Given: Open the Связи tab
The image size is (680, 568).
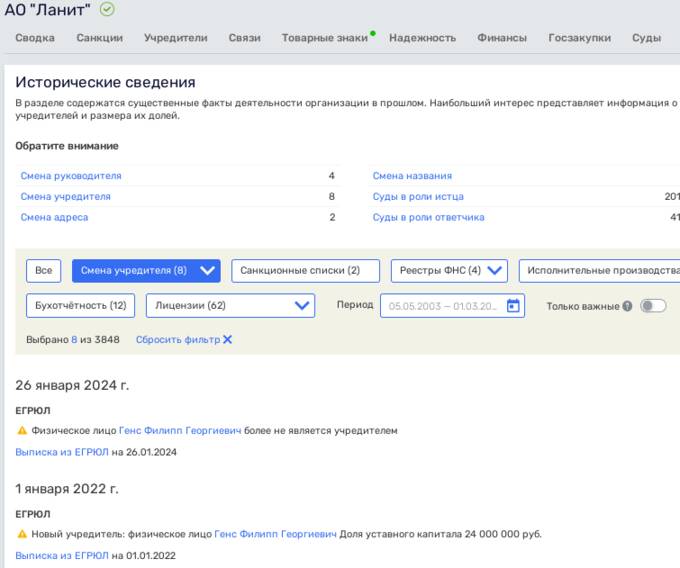Looking at the screenshot, I should pyautogui.click(x=245, y=38).
